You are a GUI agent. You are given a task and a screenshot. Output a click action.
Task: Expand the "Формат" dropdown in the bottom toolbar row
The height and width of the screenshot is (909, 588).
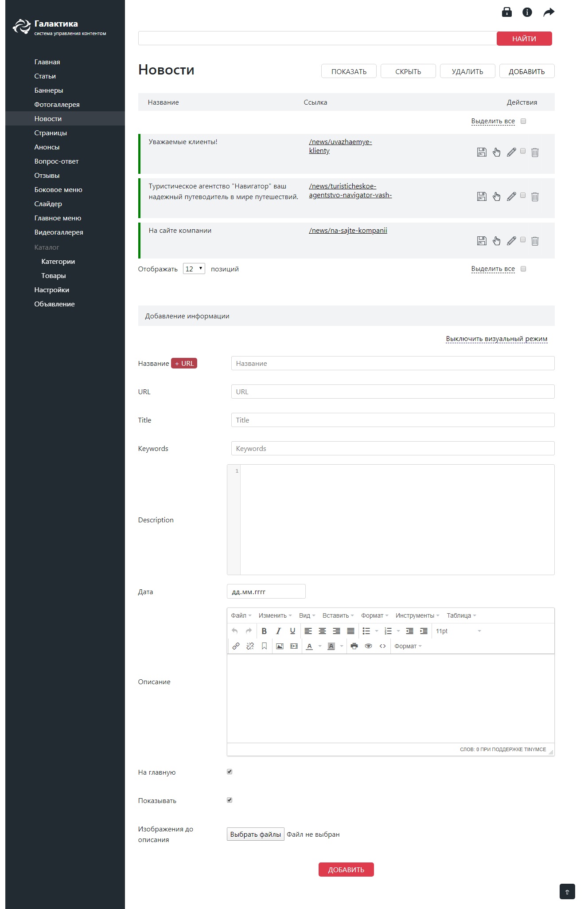[408, 646]
